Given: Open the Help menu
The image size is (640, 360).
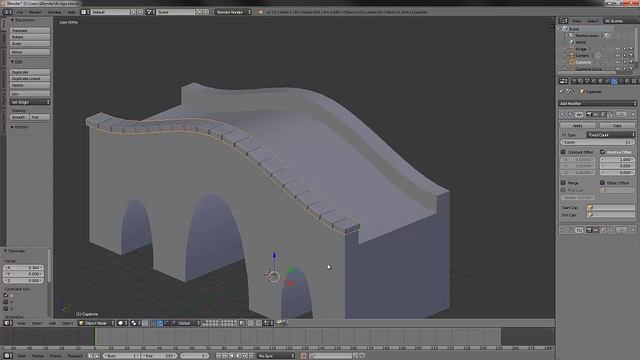Looking at the screenshot, I should [71, 12].
